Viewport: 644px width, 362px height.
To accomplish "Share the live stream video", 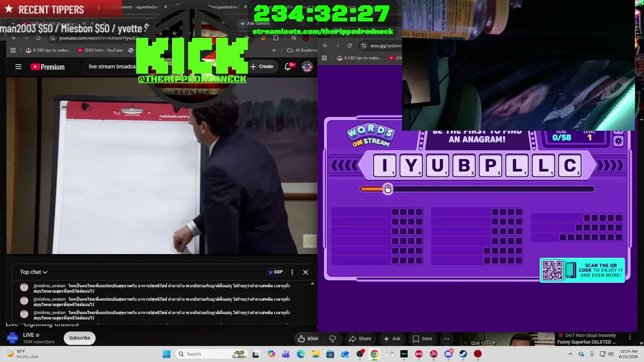I will coord(360,338).
